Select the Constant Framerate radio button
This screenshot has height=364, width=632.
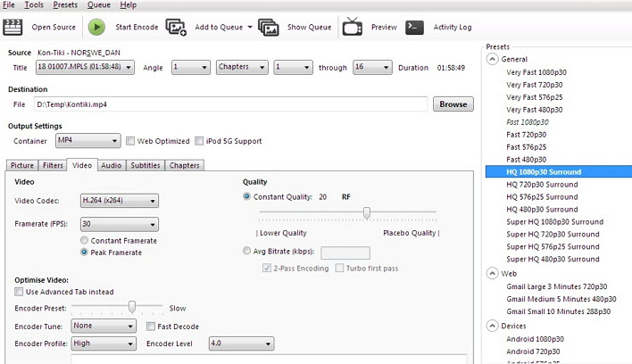84,240
